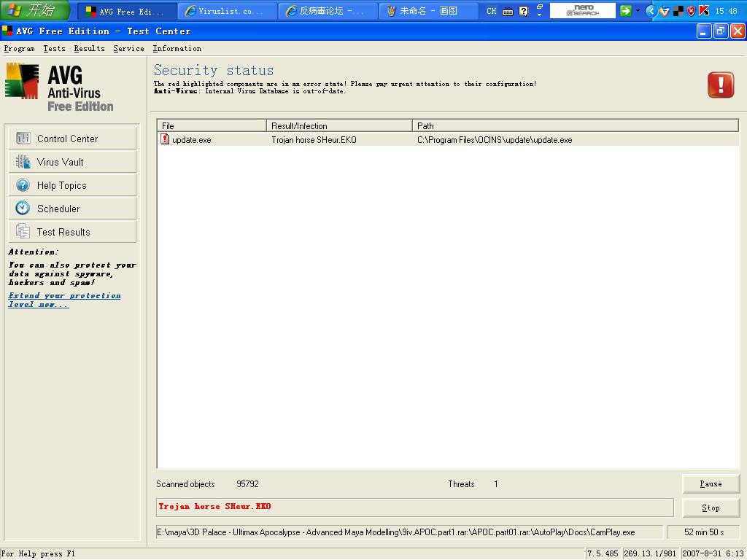Image resolution: width=747 pixels, height=560 pixels.
Task: Click the infected file icon beside update.exe
Action: click(x=165, y=139)
